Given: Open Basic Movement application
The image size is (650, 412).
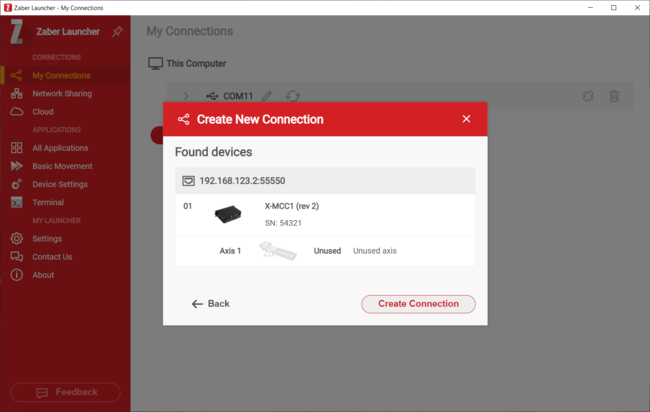Looking at the screenshot, I should pyautogui.click(x=61, y=166).
